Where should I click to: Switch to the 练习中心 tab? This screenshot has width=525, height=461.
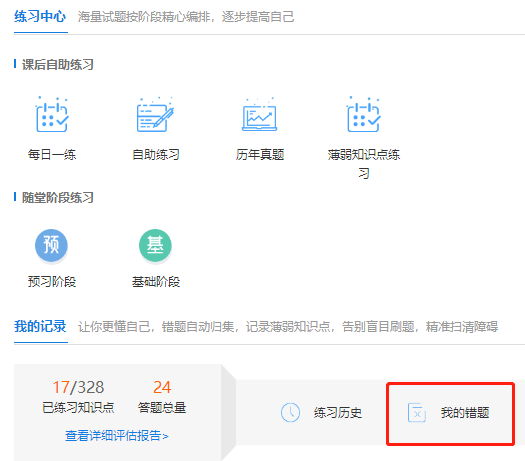click(x=40, y=17)
